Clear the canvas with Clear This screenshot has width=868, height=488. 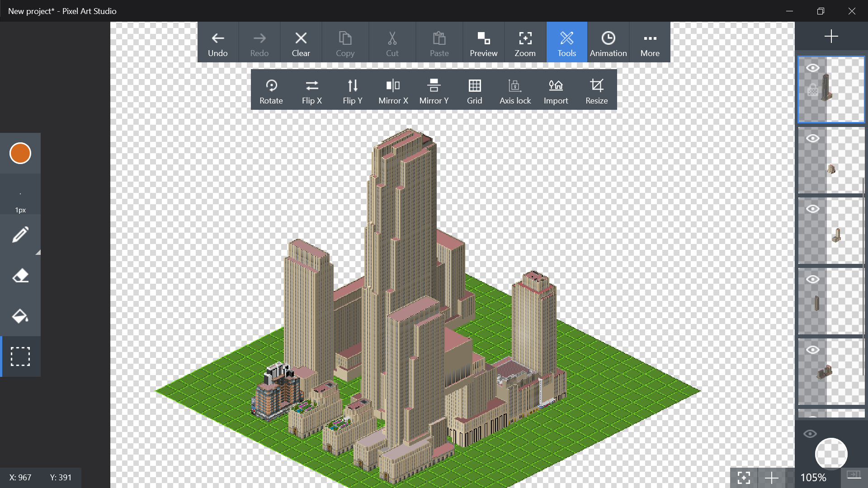tap(301, 42)
